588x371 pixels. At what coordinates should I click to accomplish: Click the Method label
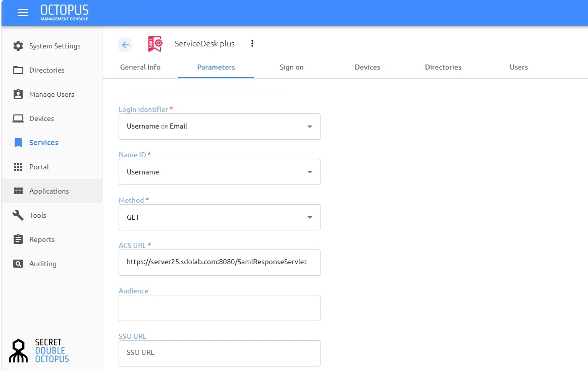coord(131,200)
